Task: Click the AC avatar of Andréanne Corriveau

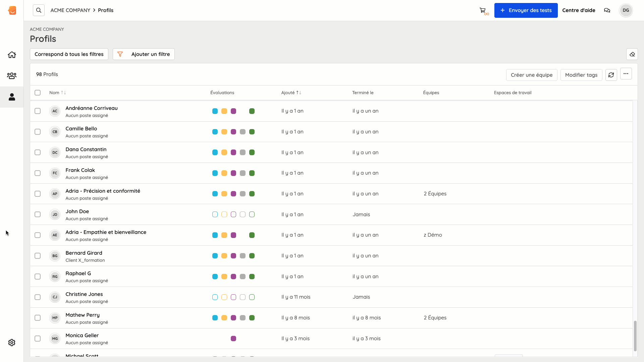Action: click(55, 111)
